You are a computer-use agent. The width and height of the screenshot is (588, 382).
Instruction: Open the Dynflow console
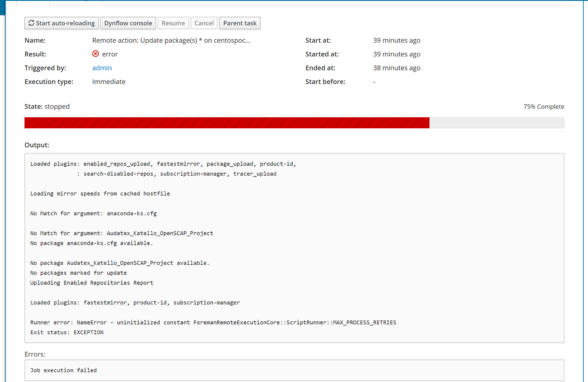pos(128,23)
